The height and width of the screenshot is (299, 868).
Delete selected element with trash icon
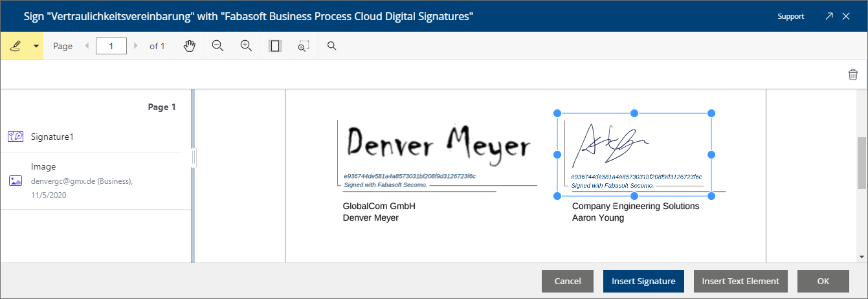pos(853,74)
